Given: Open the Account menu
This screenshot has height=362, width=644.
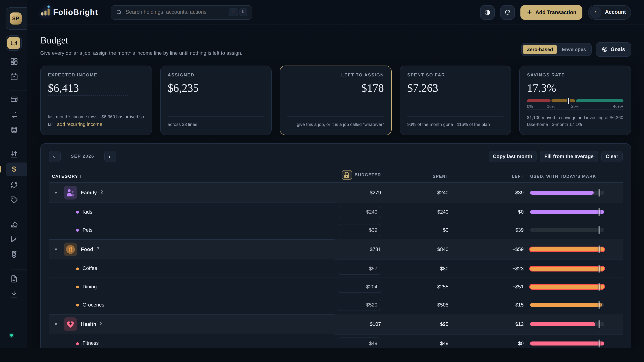Looking at the screenshot, I should (x=609, y=12).
